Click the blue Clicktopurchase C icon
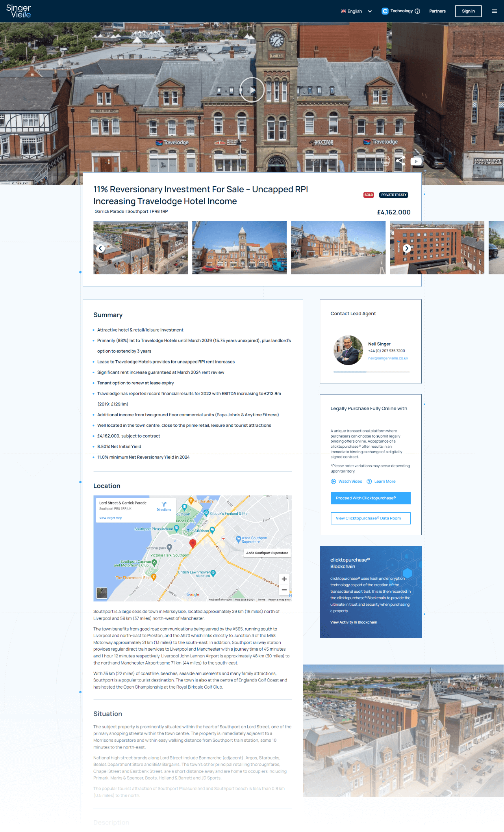This screenshot has width=504, height=832. 385,11
